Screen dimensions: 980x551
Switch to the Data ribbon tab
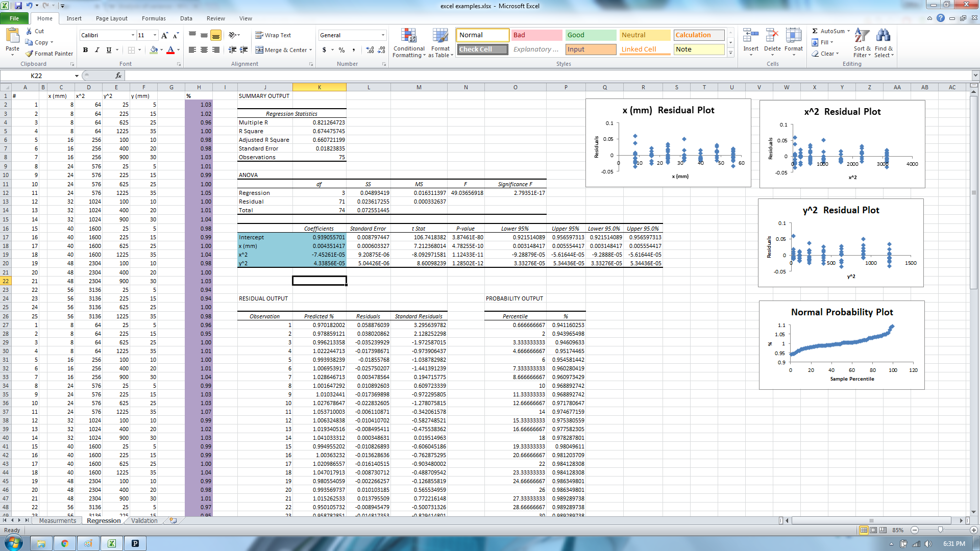point(186,18)
